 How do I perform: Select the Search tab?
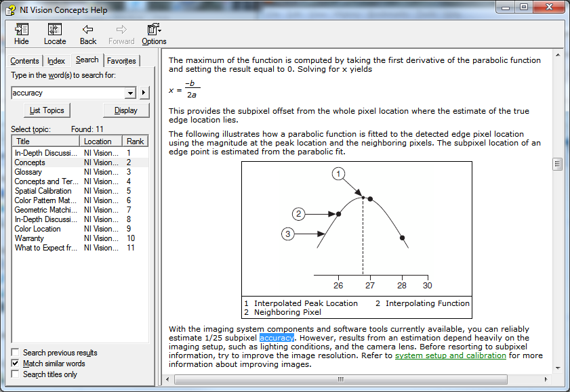(87, 60)
